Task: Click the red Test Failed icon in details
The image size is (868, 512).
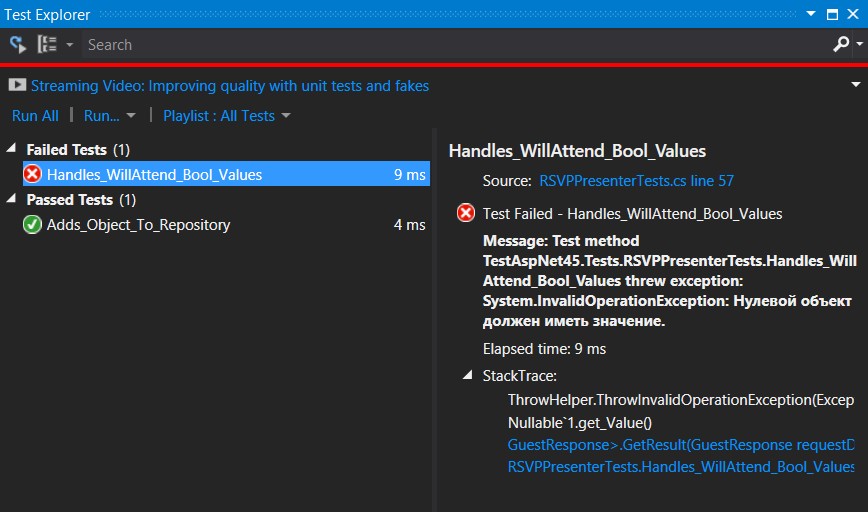Action: 466,213
